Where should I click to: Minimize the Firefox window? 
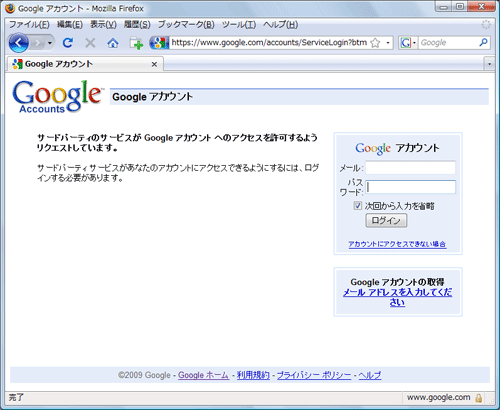tap(443, 6)
